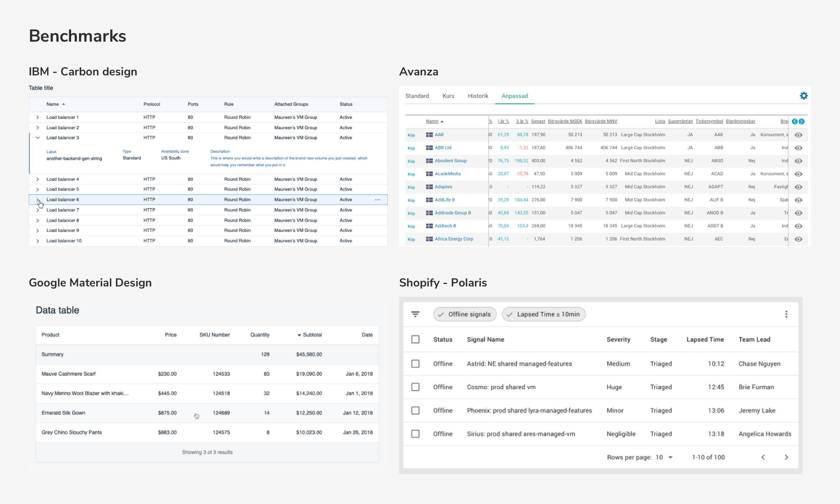Toggle the eye icon for ABB Ltd row
Viewport: 840px width, 504px height.
pos(798,148)
